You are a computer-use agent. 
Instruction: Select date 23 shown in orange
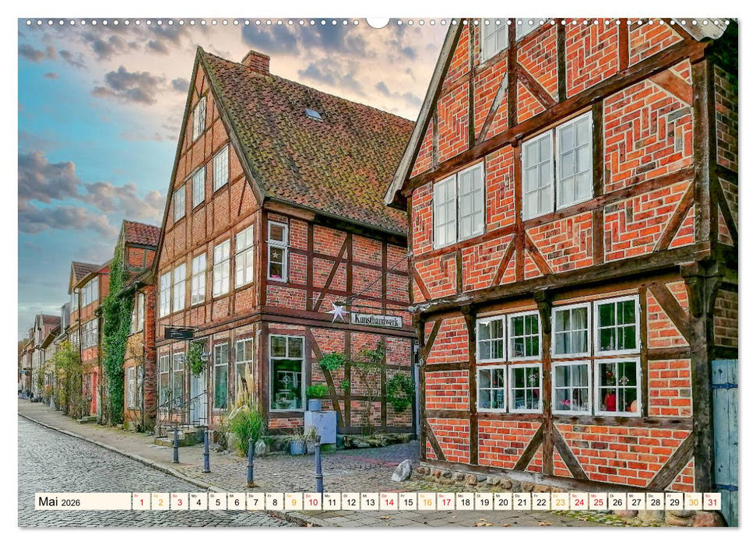(x=559, y=503)
